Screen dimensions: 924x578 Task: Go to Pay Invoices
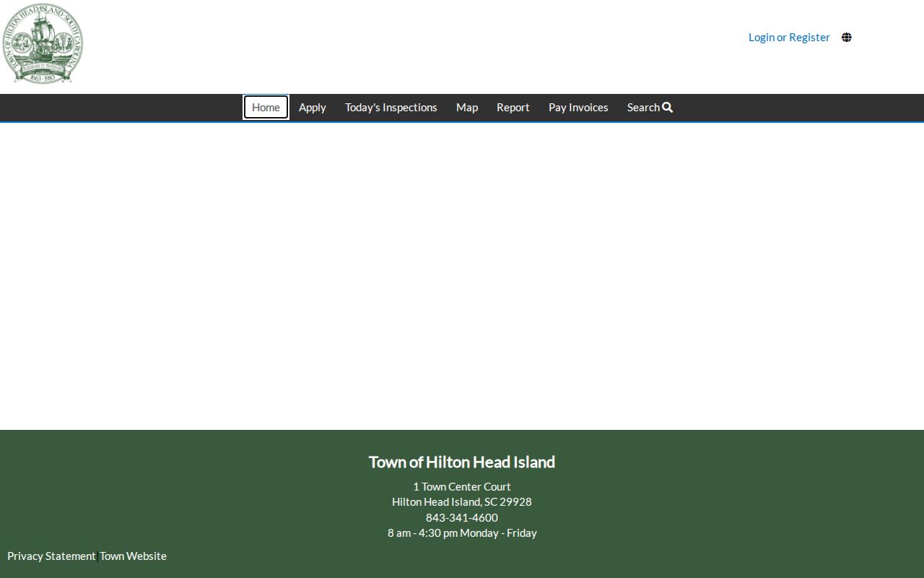578,107
